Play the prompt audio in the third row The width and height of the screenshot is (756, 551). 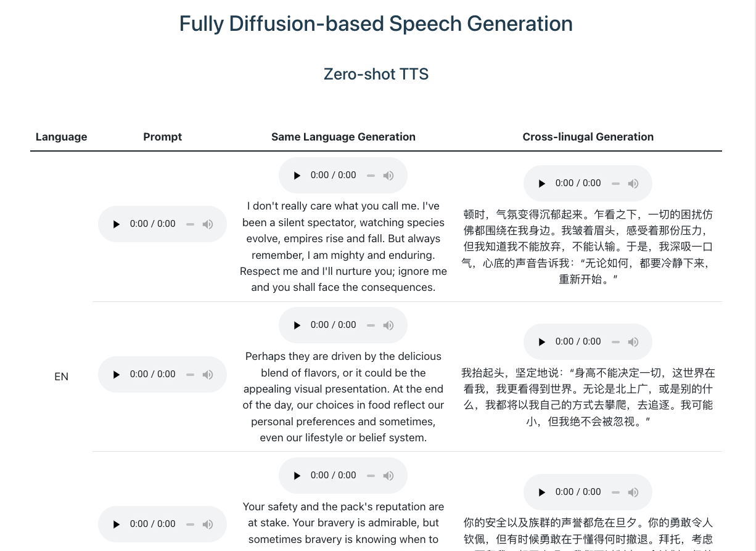[x=117, y=524]
